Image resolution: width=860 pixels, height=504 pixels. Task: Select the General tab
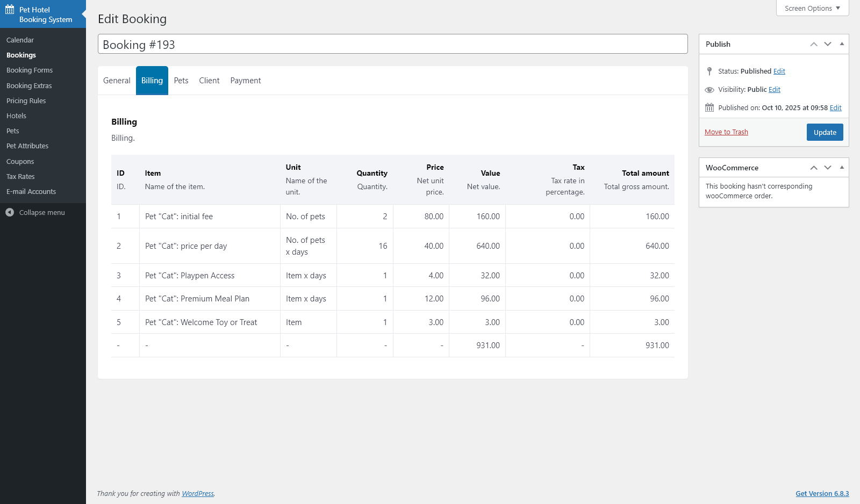pos(117,81)
